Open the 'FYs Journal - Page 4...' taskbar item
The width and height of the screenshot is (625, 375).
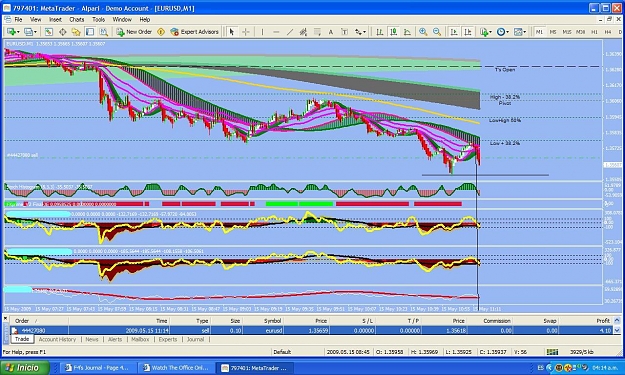tap(97, 368)
